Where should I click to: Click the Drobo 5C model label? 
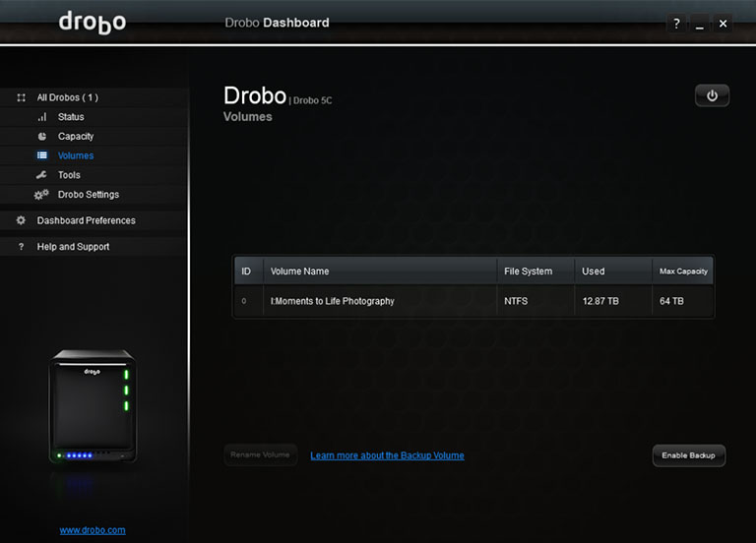(312, 100)
